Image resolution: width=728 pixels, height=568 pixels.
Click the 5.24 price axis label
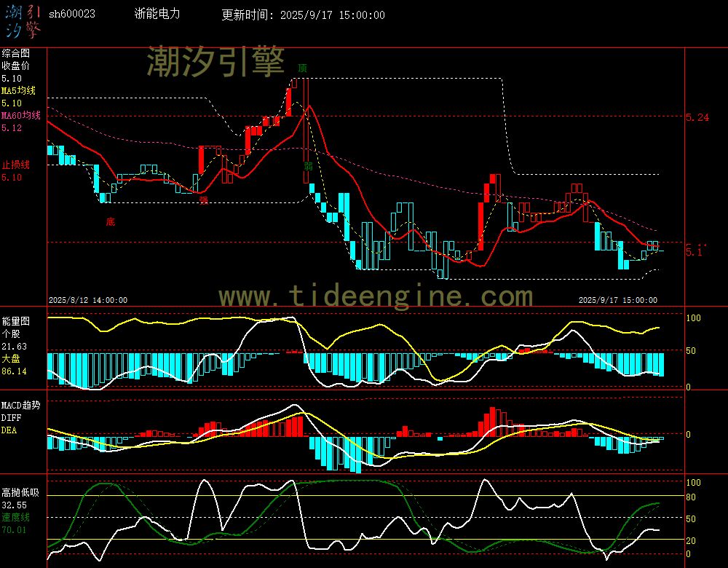(x=697, y=117)
